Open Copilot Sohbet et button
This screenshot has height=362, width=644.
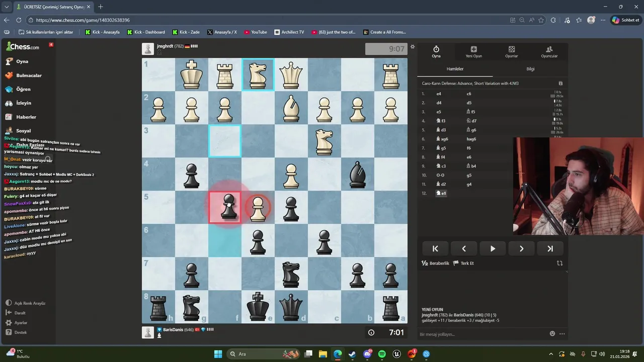pyautogui.click(x=626, y=20)
